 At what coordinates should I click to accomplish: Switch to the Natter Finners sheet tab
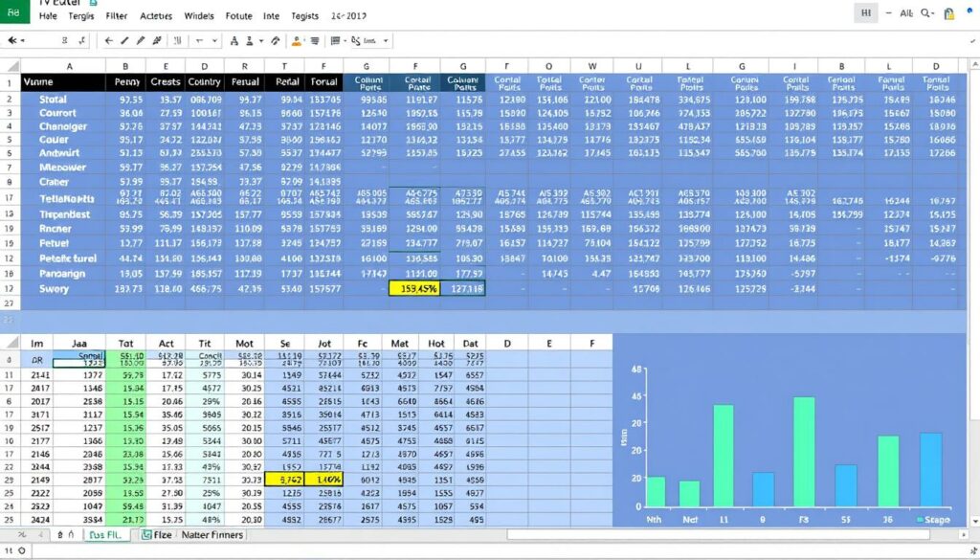coord(212,535)
